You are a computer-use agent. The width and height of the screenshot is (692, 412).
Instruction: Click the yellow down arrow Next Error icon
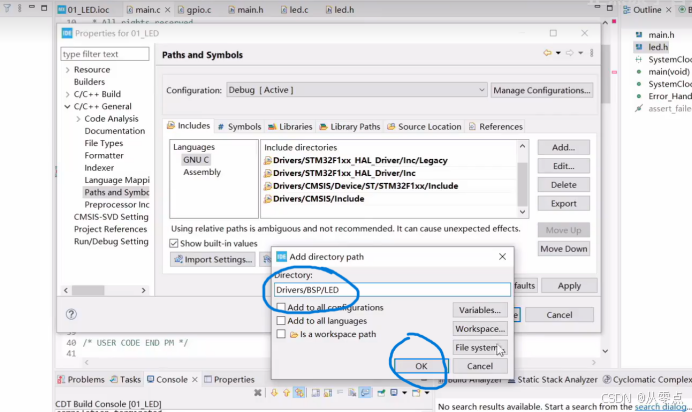pos(274,393)
